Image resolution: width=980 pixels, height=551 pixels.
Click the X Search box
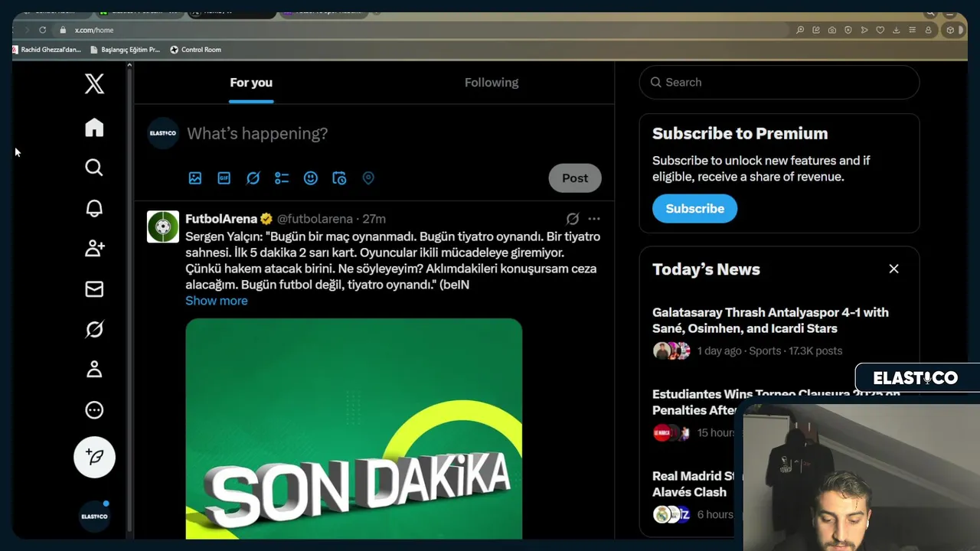779,82
